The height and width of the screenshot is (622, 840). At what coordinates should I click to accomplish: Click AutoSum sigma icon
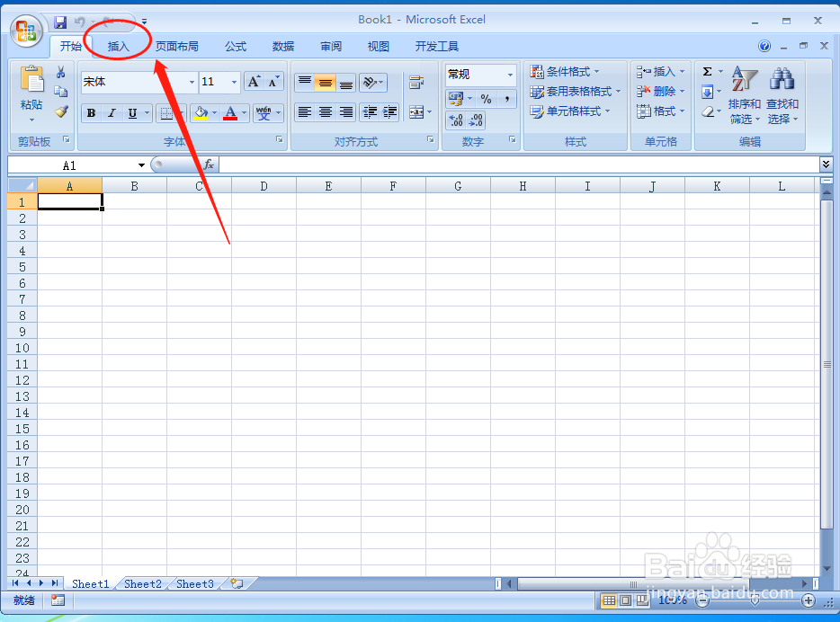[x=707, y=72]
